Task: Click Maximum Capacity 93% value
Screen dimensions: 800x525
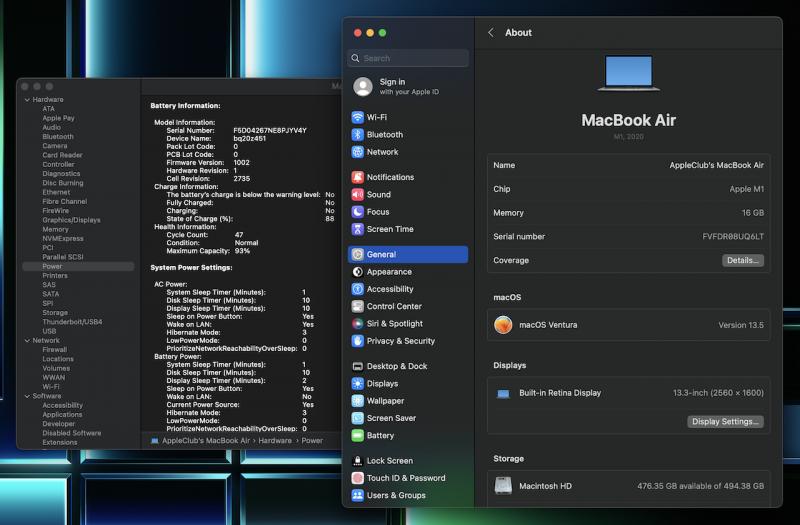Action: 242,251
